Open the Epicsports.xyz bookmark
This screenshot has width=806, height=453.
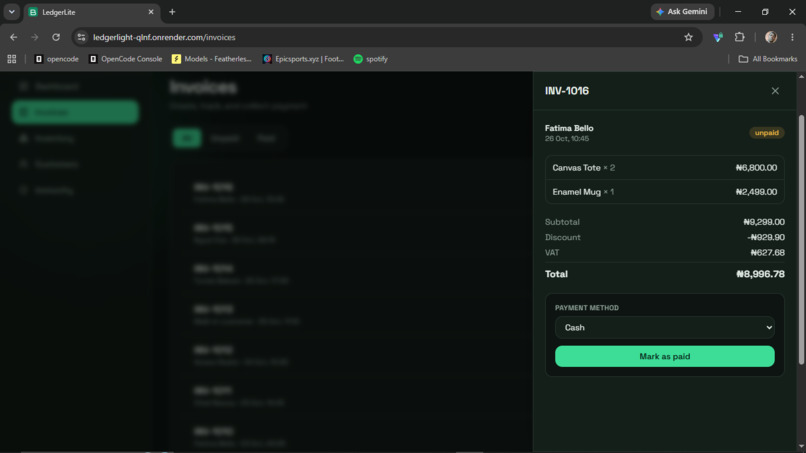pos(303,59)
